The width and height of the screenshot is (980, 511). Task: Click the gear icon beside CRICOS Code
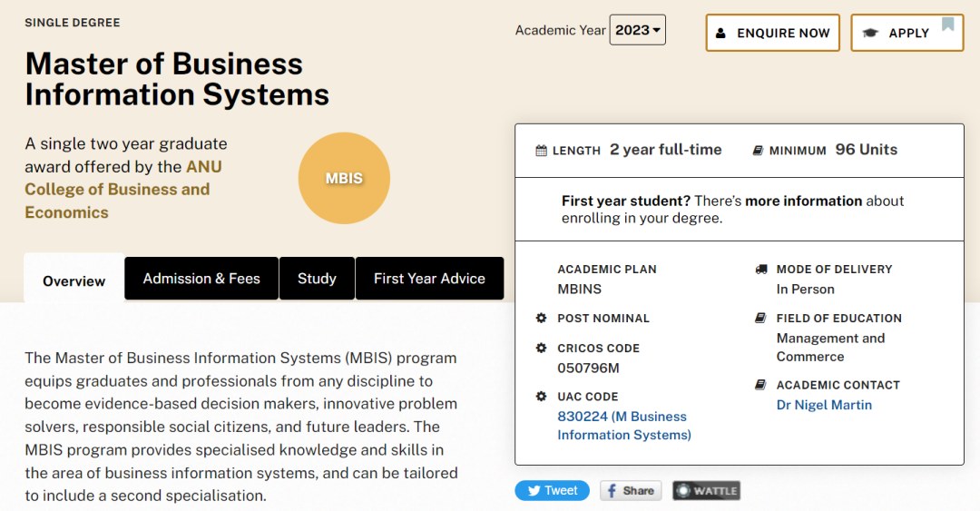click(x=541, y=348)
